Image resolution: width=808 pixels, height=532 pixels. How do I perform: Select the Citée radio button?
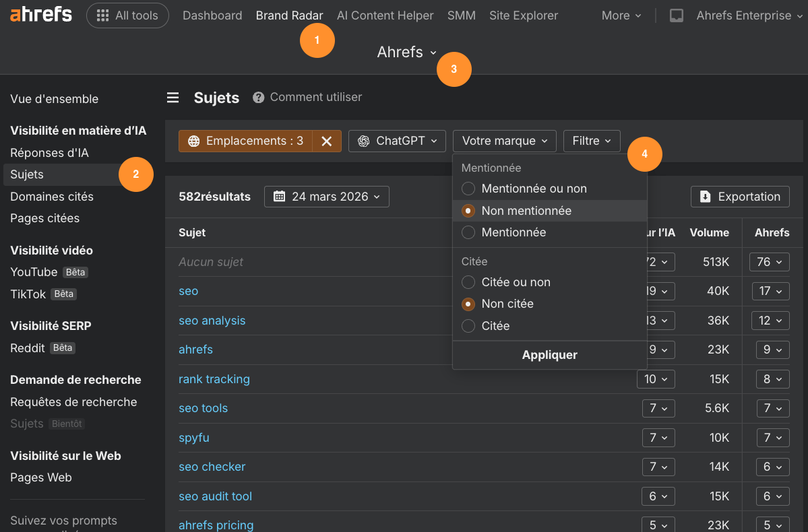(468, 326)
